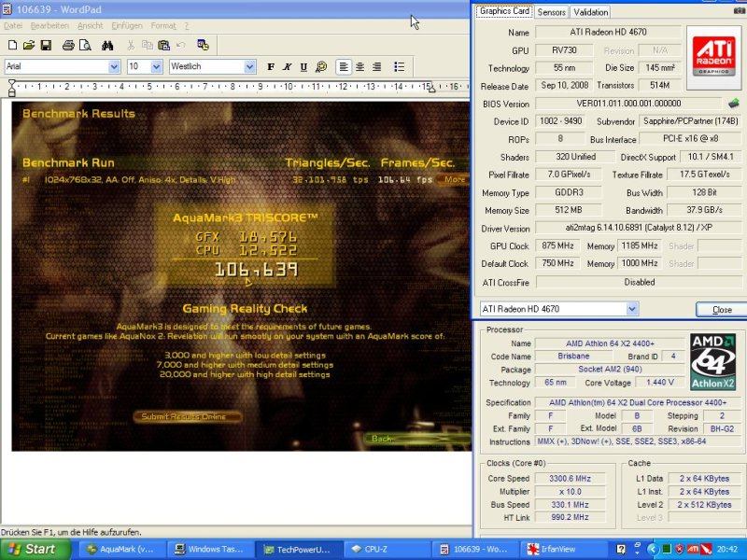The width and height of the screenshot is (747, 560).
Task: Toggle underline formatting in WordPad
Action: point(303,66)
